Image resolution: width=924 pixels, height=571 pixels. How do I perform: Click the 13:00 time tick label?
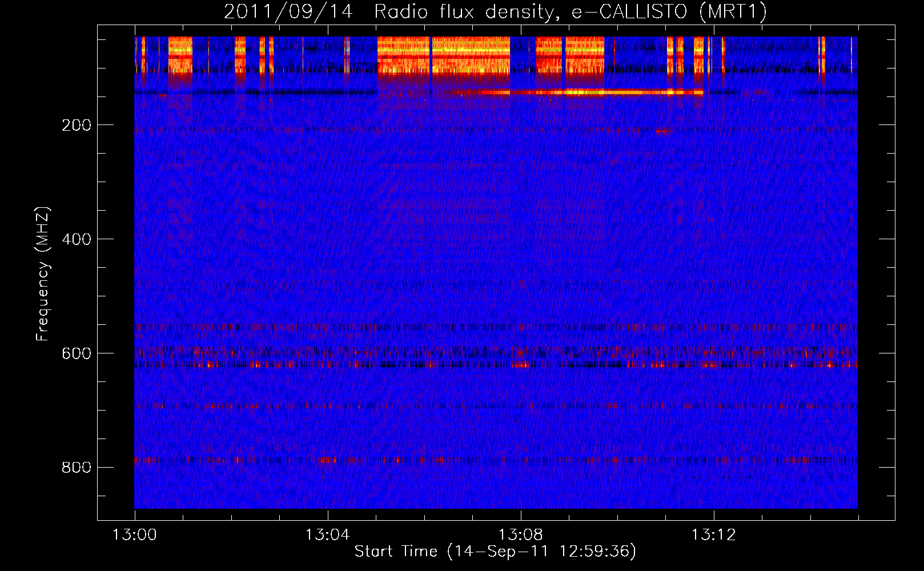[135, 535]
